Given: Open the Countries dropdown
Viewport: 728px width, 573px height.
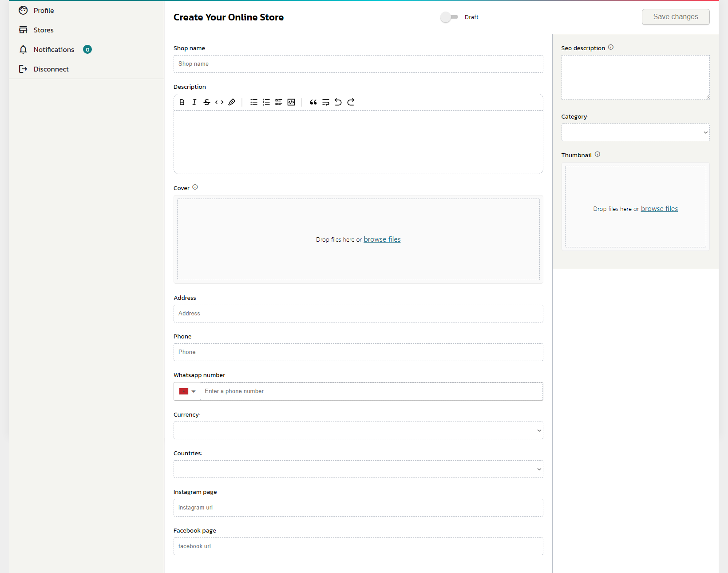Looking at the screenshot, I should tap(358, 469).
